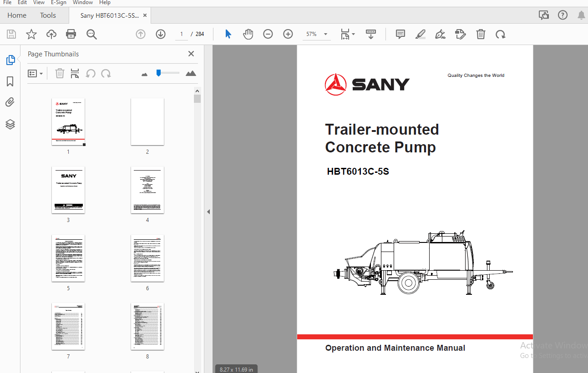
Task: Select page 1 thumbnail
Action: 68,122
